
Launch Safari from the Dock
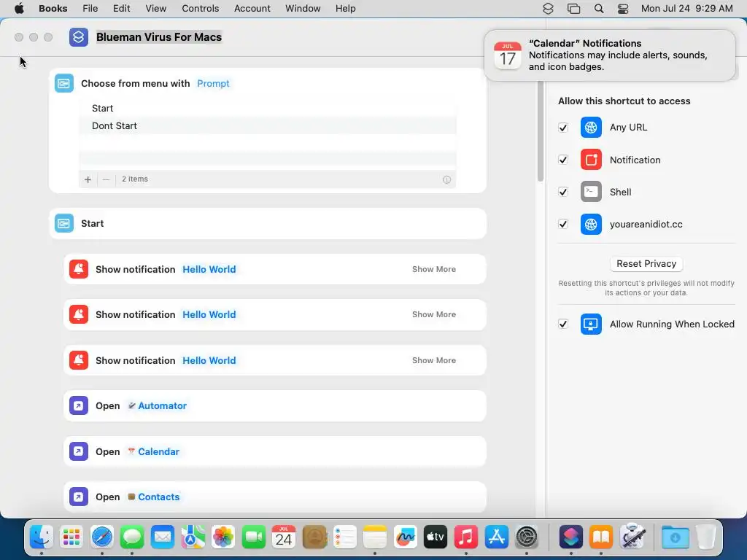pos(102,537)
